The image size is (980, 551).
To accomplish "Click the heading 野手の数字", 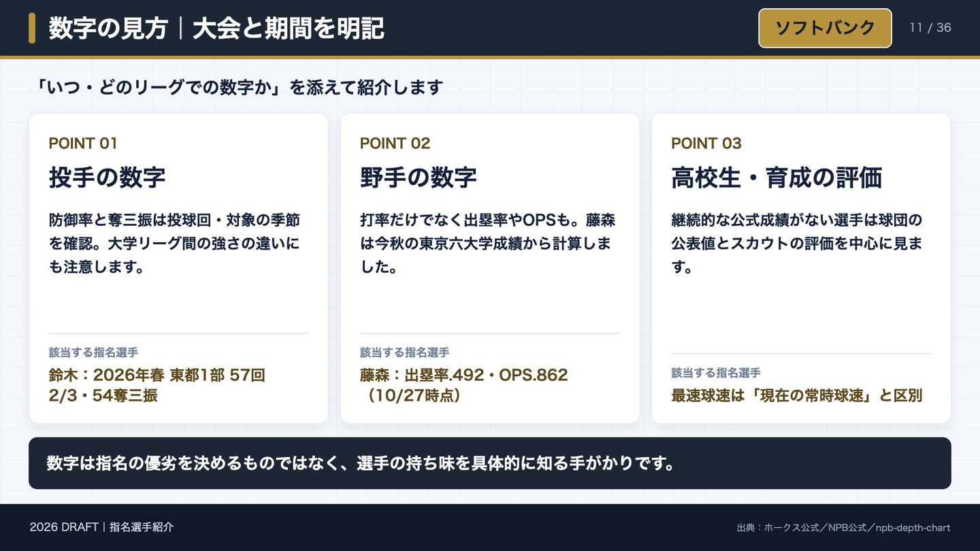I will [x=419, y=178].
